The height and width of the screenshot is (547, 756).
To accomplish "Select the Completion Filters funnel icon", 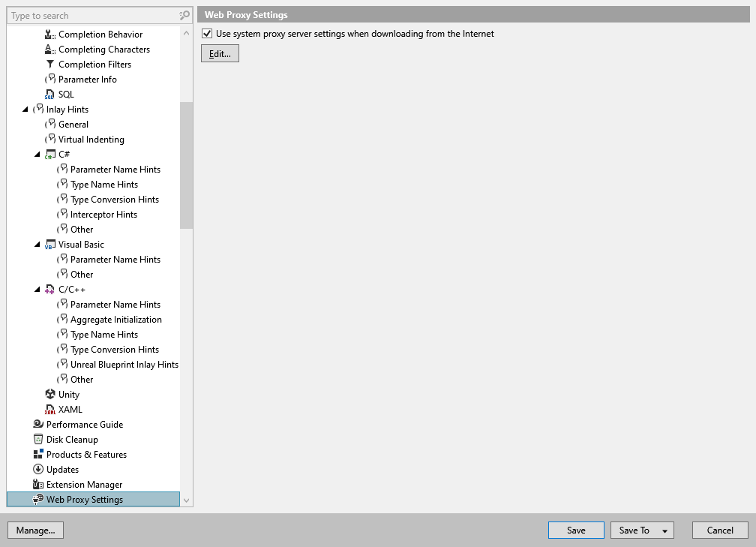I will pos(49,64).
